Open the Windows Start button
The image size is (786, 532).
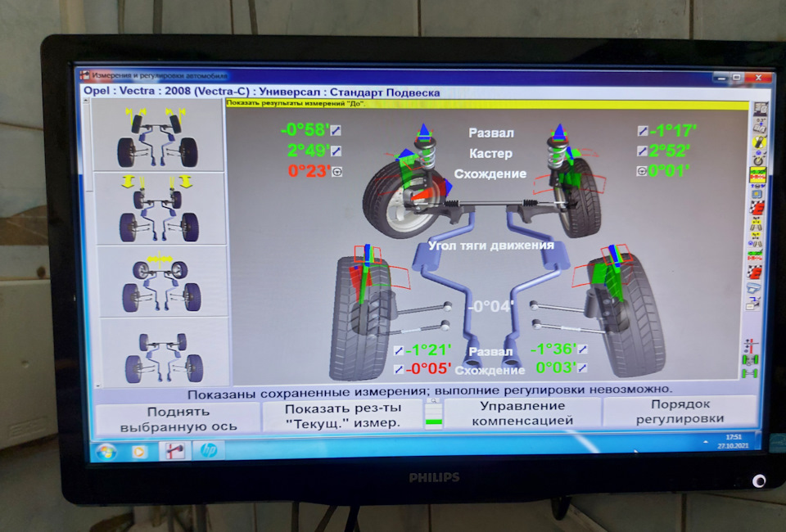(106, 453)
